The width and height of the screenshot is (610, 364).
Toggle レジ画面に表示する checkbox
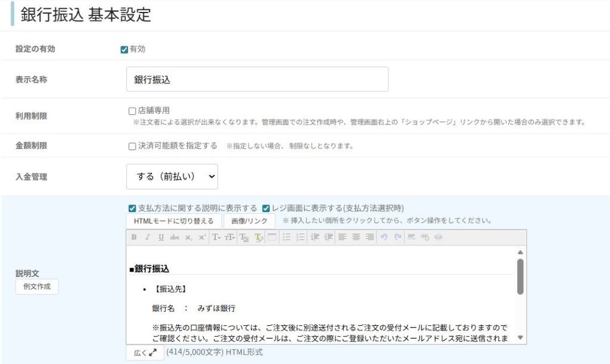tap(266, 209)
